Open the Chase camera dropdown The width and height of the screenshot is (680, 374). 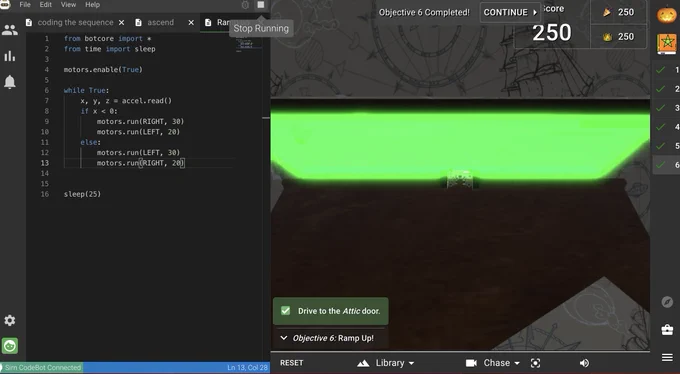click(501, 363)
